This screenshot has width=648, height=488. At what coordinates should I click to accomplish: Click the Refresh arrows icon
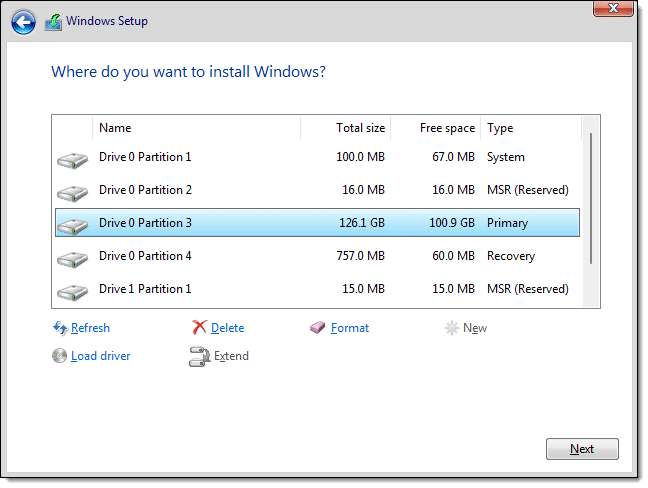[x=60, y=328]
